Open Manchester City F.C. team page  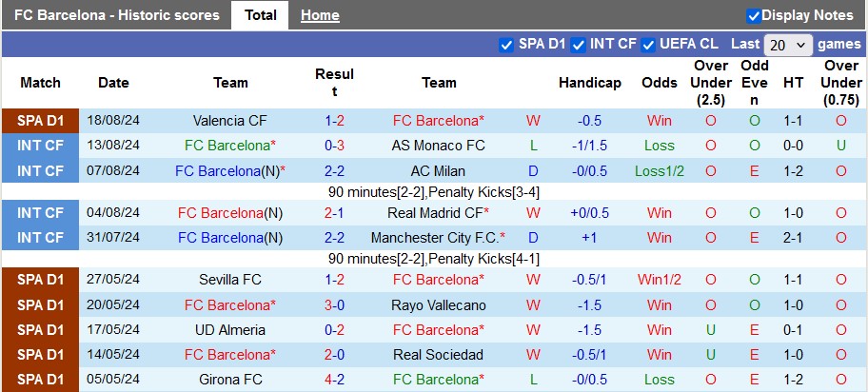(x=436, y=238)
